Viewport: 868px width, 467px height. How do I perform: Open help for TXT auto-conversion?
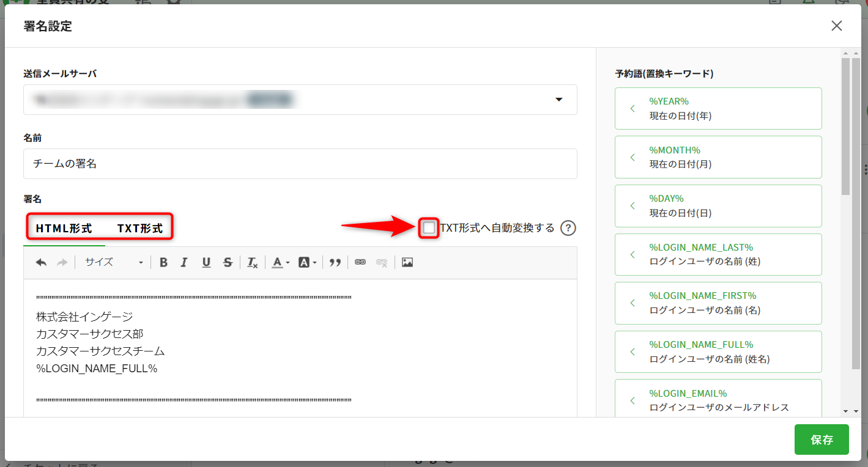[568, 228]
